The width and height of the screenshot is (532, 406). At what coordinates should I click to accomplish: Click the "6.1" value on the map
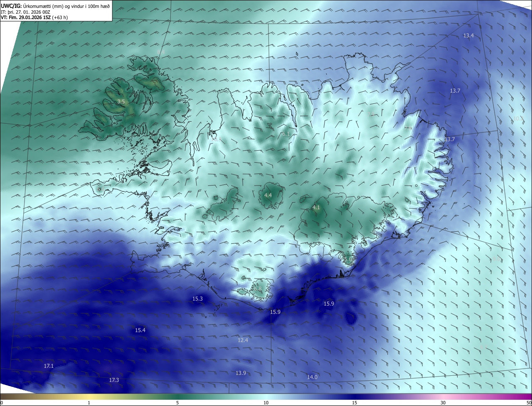click(286, 134)
